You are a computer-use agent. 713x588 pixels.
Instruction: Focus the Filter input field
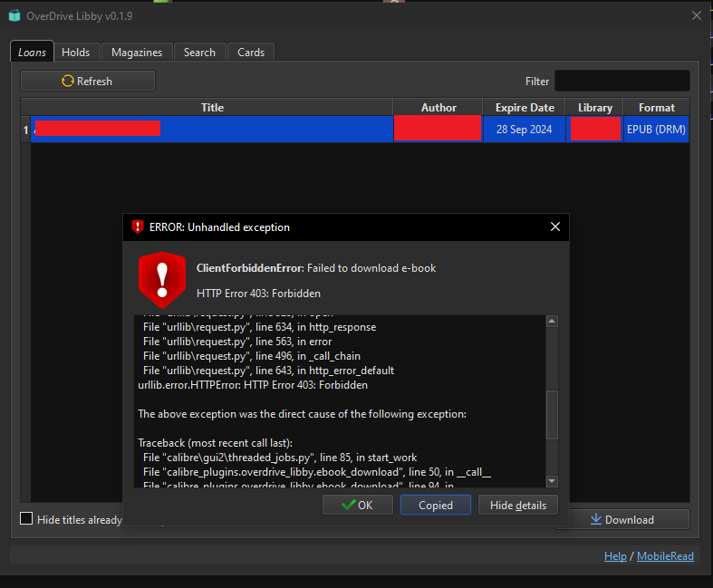point(622,81)
